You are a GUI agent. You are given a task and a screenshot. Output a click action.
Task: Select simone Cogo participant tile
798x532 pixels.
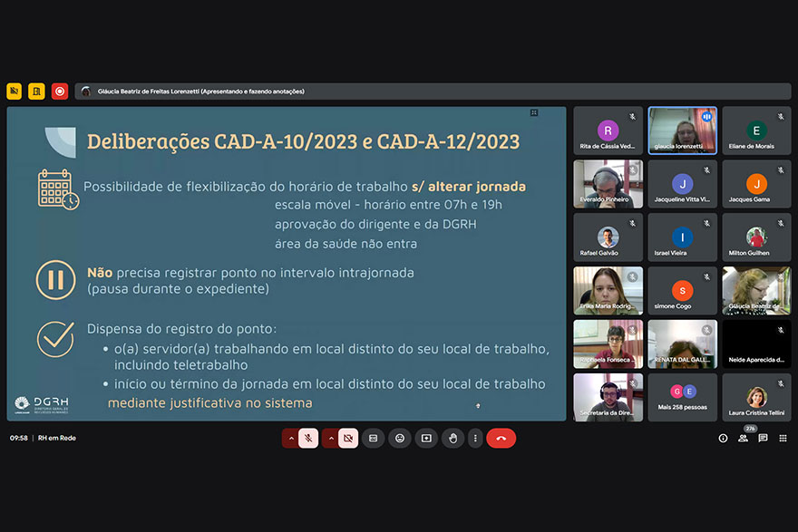(683, 291)
